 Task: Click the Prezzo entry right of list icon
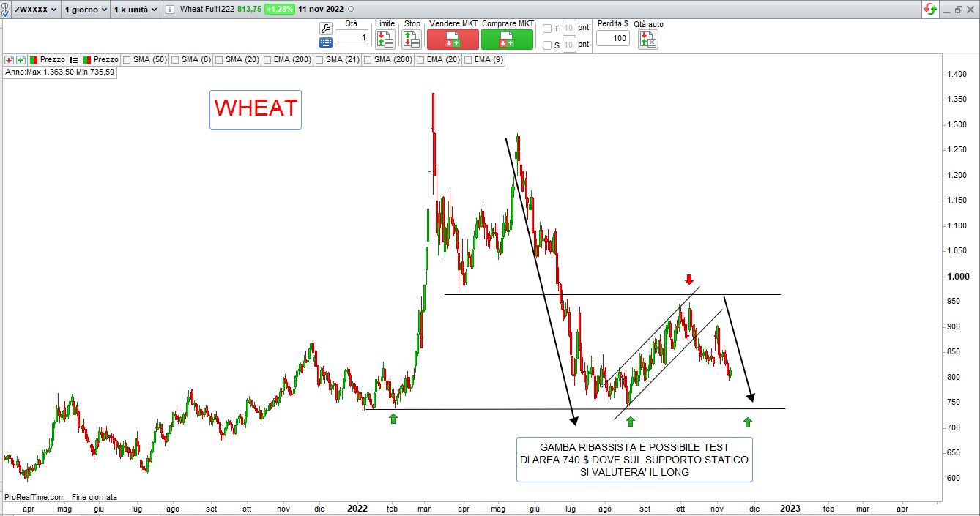click(101, 59)
